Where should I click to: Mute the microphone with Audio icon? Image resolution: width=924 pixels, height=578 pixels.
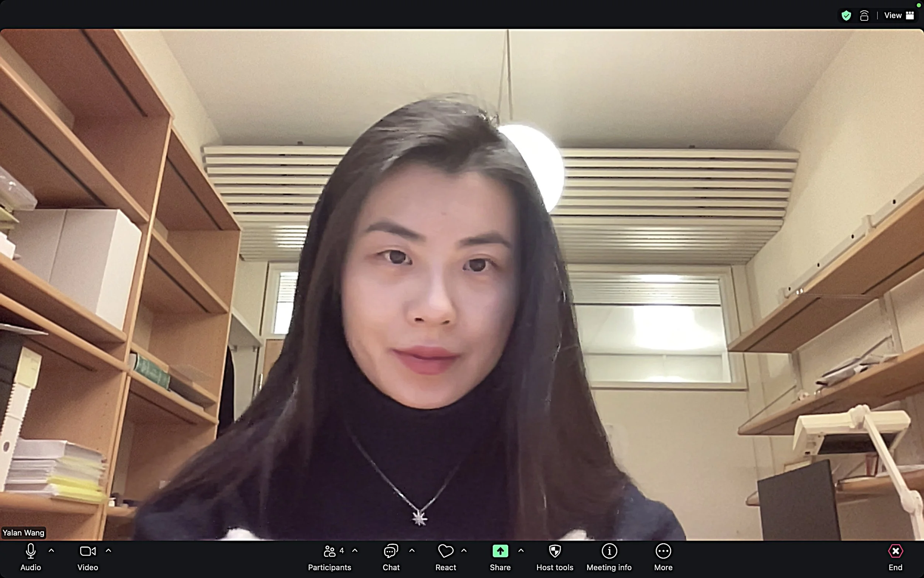tap(31, 552)
